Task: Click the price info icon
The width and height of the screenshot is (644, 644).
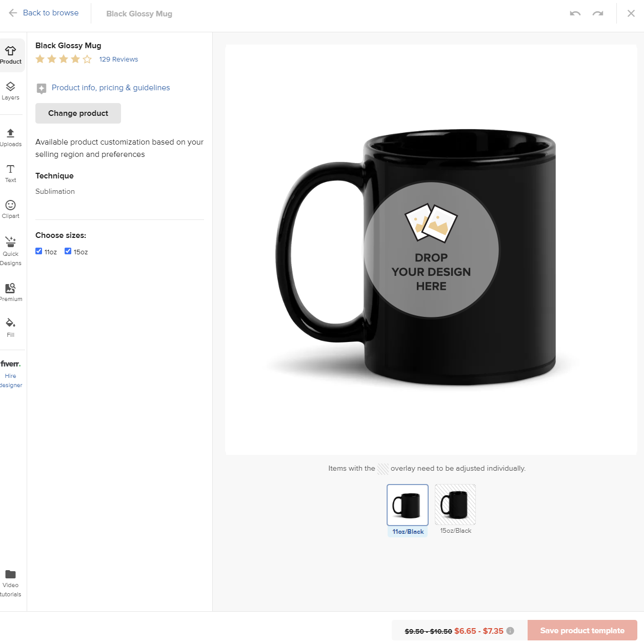Action: point(510,631)
